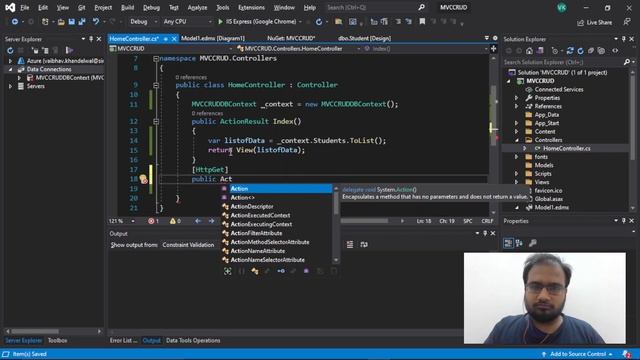Click Solution Explorer preview selected items icon
640x360 pixels.
[615, 51]
